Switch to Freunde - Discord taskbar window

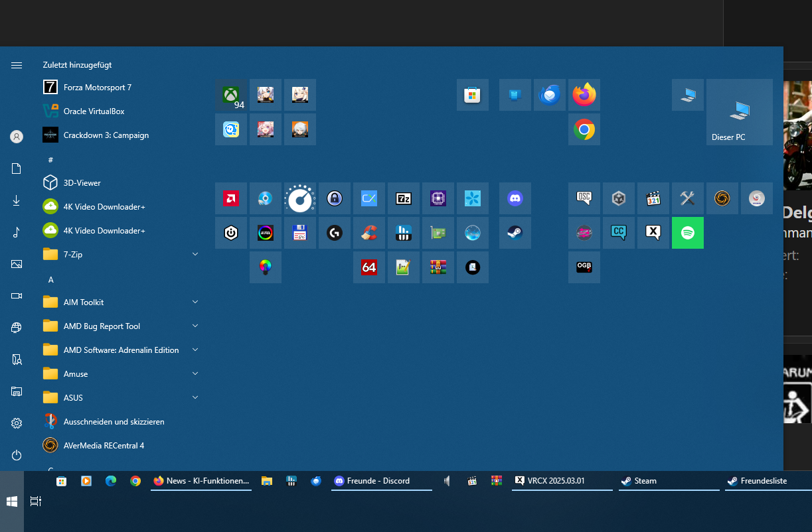pos(382,481)
